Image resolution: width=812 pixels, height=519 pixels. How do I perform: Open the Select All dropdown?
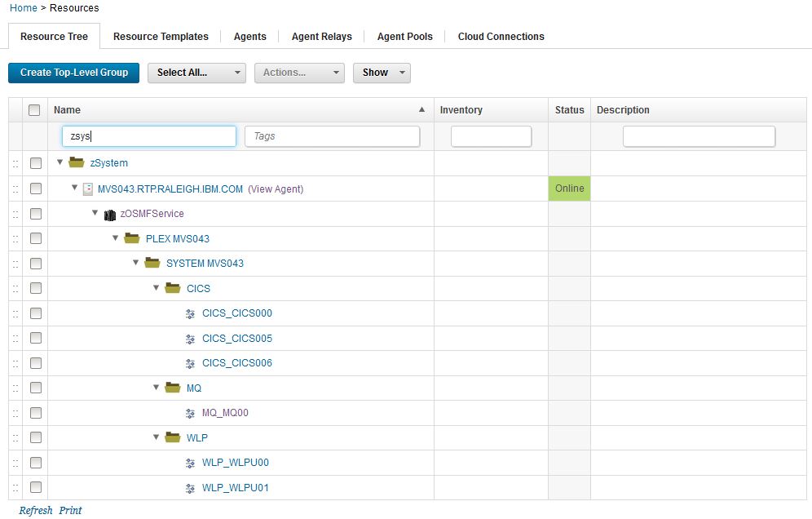[x=196, y=73]
